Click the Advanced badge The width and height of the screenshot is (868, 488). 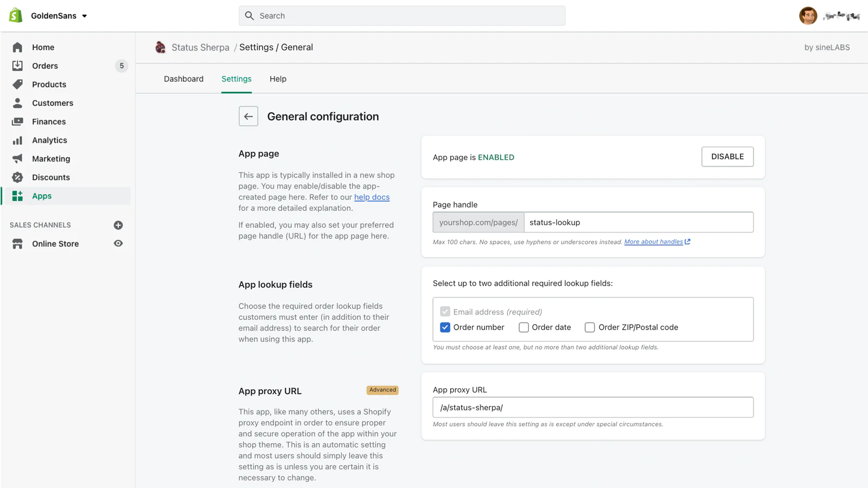pos(382,390)
